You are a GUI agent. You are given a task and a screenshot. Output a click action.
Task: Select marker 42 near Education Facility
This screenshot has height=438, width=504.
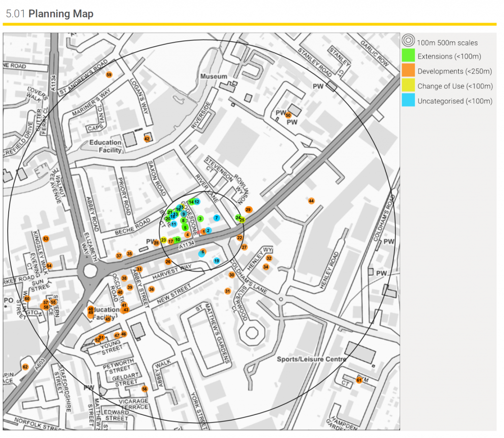click(x=147, y=139)
